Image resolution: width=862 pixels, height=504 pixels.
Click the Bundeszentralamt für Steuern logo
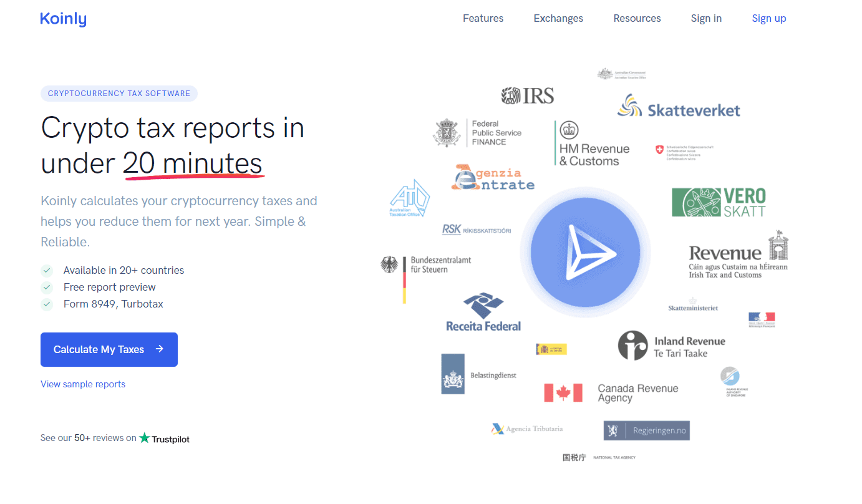click(x=426, y=279)
